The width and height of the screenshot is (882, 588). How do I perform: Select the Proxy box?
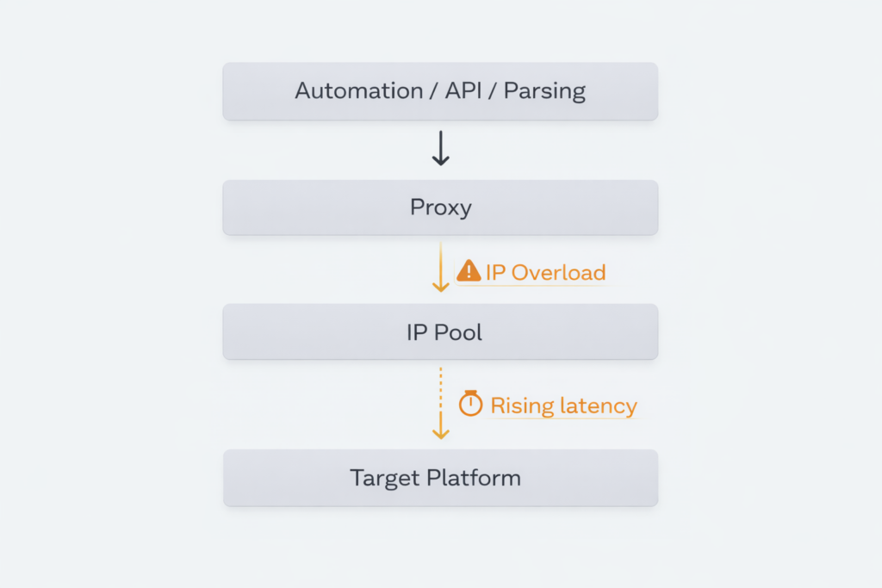tap(440, 207)
